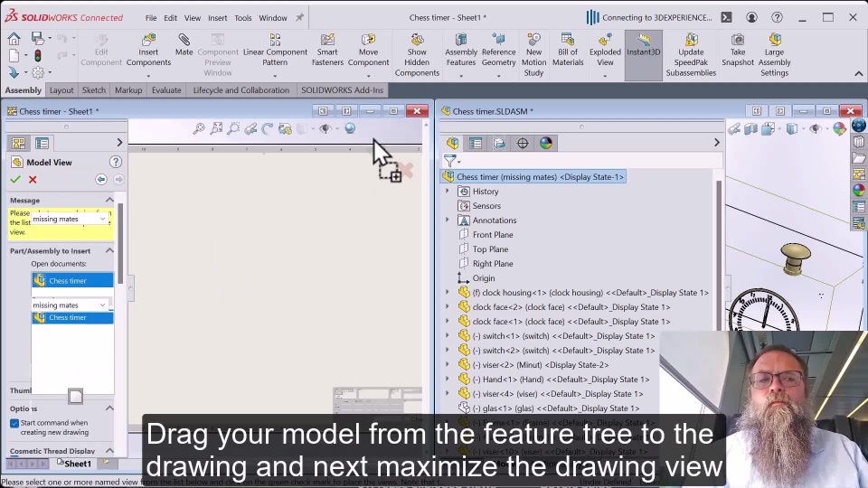Viewport: 868px width, 488px height.
Task: Open Large Assembly Settings
Action: pos(775,55)
